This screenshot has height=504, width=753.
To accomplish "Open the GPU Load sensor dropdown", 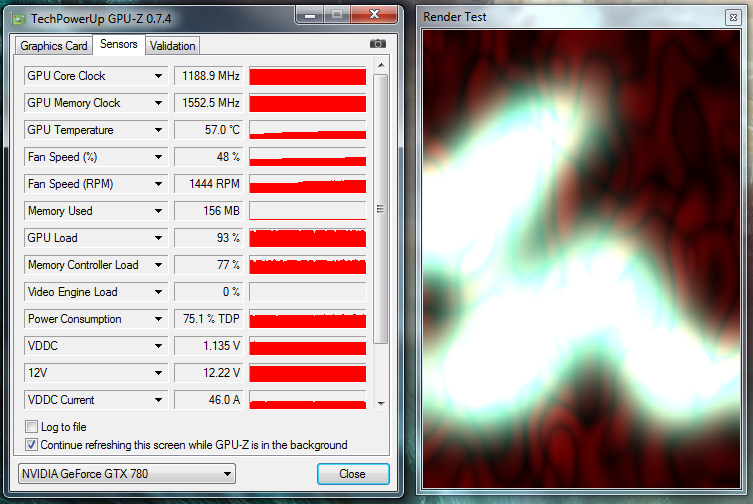I will (x=158, y=238).
